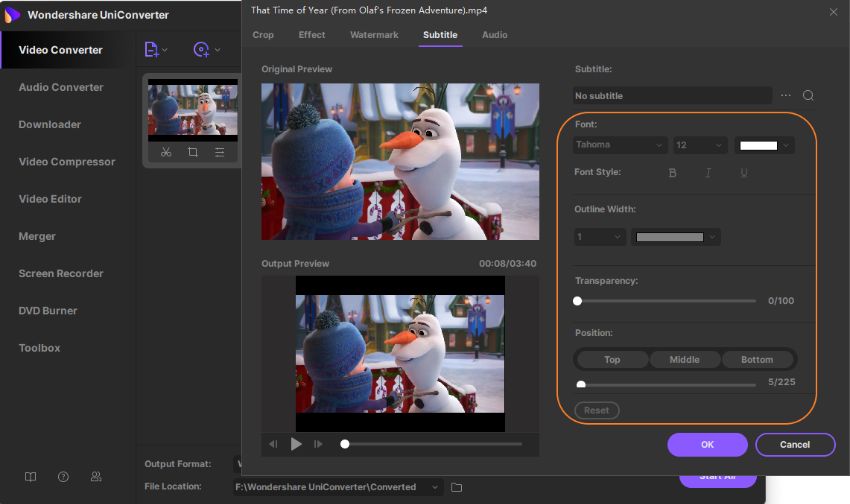Click the search subtitle magnifier icon
Image resolution: width=850 pixels, height=504 pixels.
point(808,95)
